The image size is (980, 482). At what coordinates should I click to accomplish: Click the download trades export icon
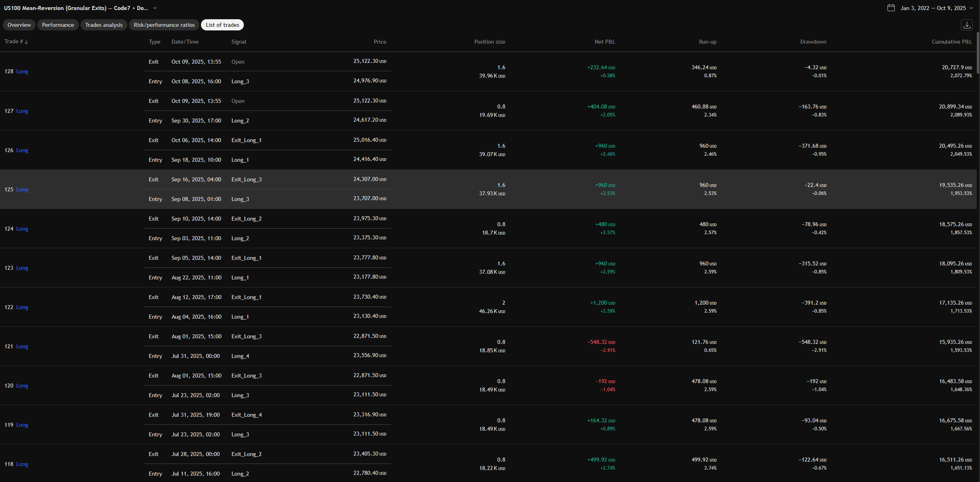pyautogui.click(x=967, y=25)
